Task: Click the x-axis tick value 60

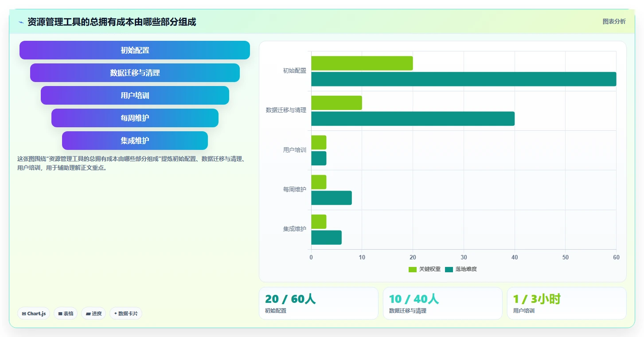Action: [616, 258]
